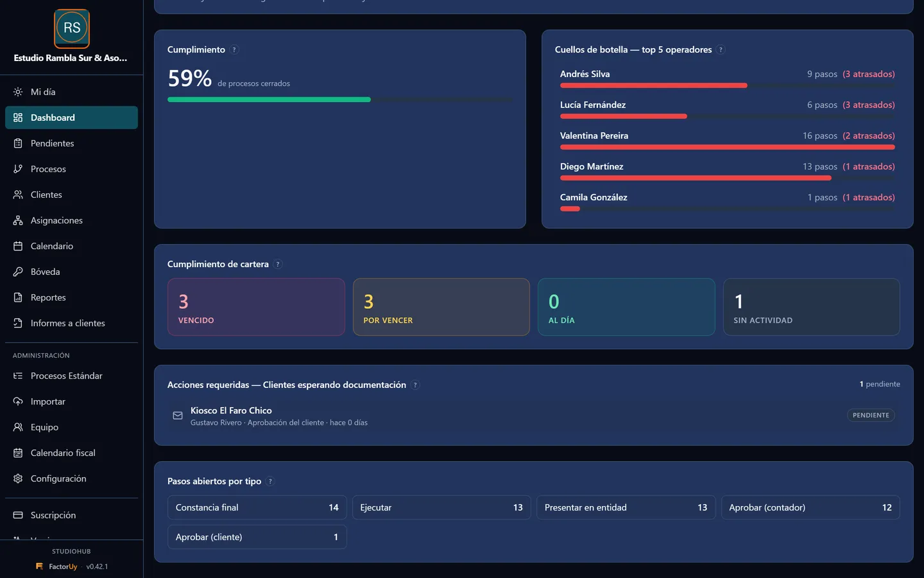Filter by Constancia final steps
Viewport: 924px width, 578px height.
click(x=257, y=507)
